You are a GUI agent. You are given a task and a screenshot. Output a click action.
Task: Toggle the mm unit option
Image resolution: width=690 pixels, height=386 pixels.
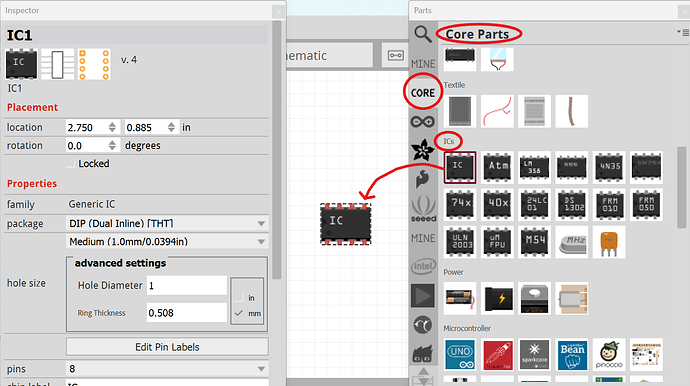click(x=239, y=313)
